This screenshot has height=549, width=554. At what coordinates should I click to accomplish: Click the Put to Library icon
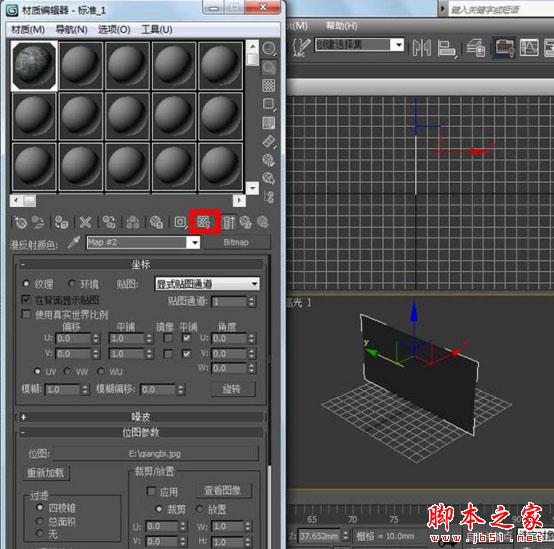pyautogui.click(x=156, y=223)
